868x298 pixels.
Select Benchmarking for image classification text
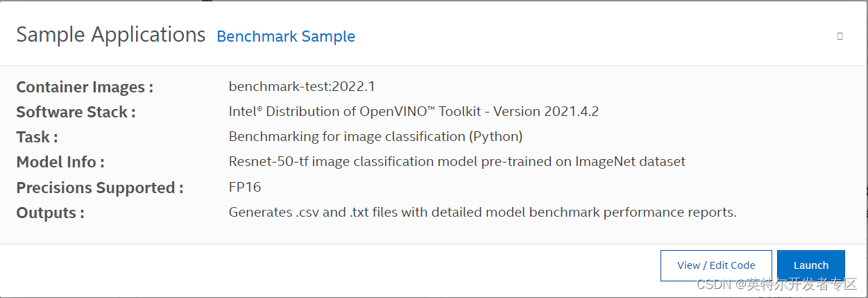coord(375,136)
